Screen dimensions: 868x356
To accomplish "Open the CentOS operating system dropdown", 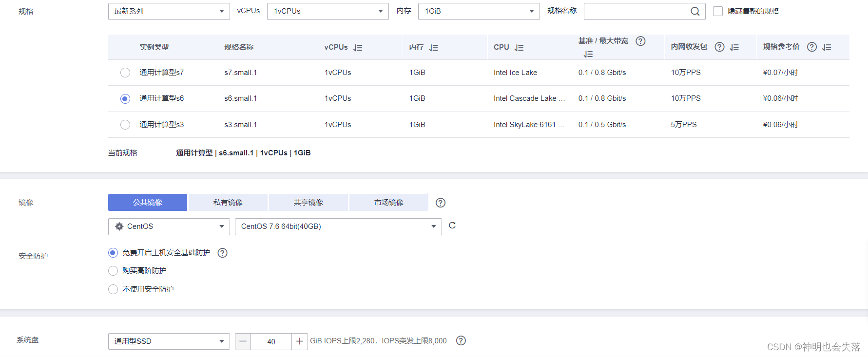I will (x=169, y=226).
